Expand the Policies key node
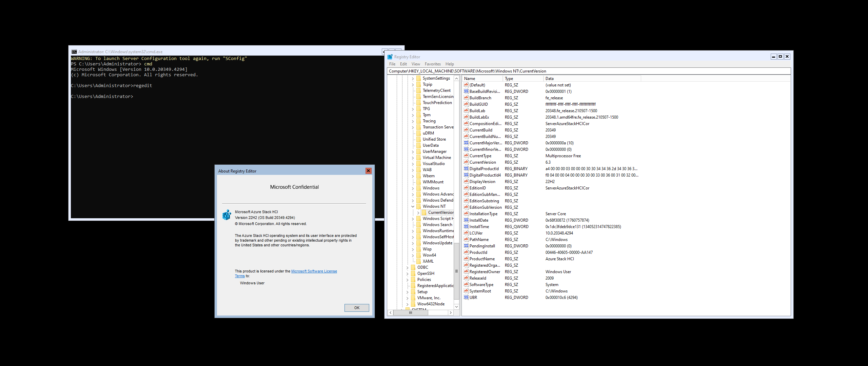868x366 pixels. click(x=407, y=280)
